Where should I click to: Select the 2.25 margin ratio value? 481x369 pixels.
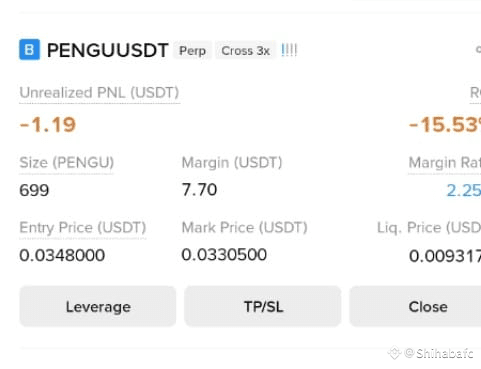click(464, 191)
